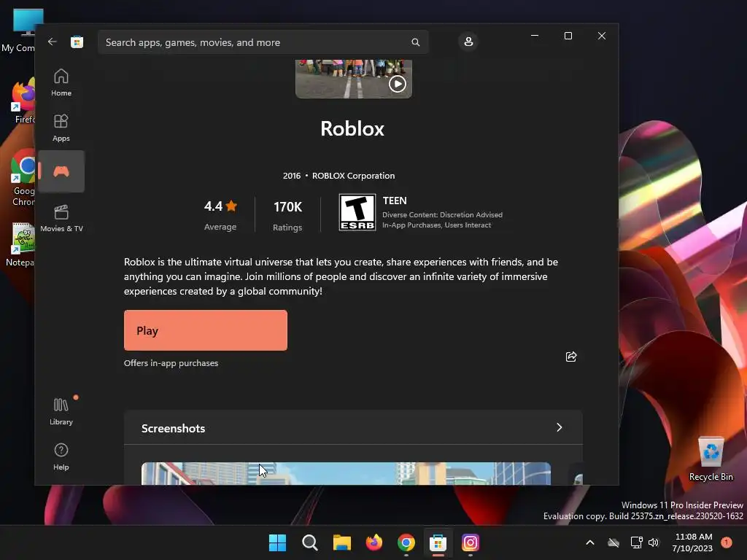The image size is (747, 560).
Task: Close the Microsoft Store window
Action: [602, 36]
